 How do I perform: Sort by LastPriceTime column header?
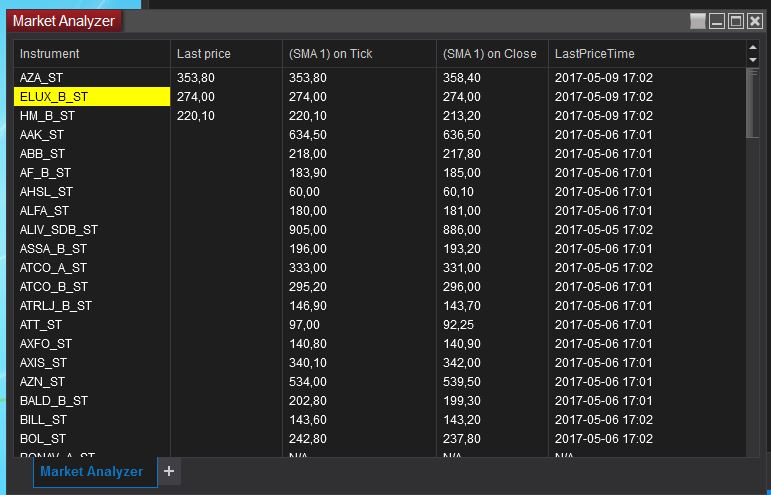click(595, 54)
